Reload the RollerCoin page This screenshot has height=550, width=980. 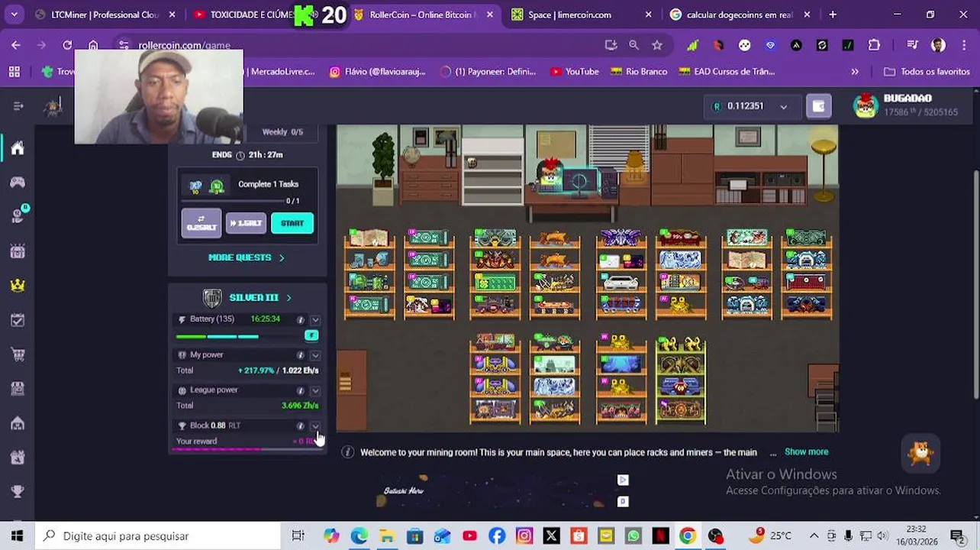67,45
